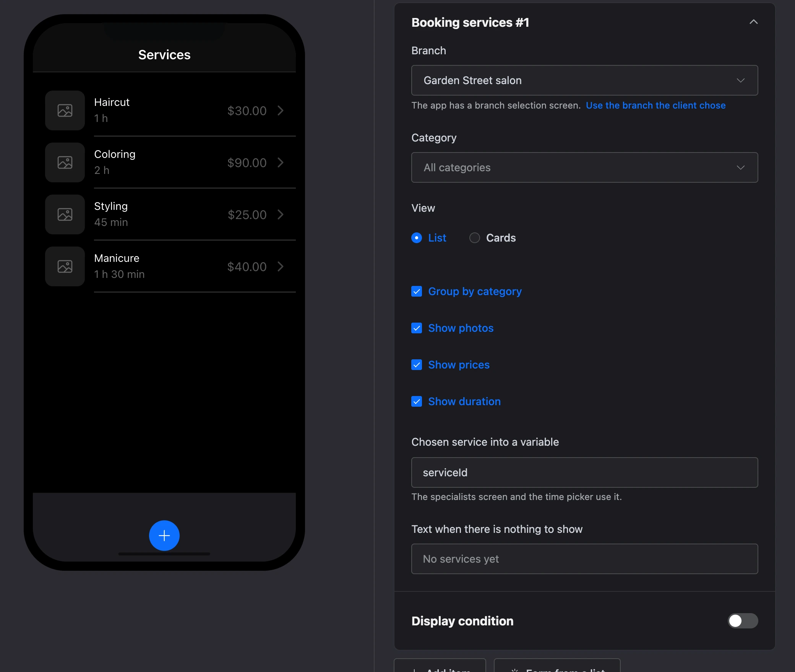
Task: Open Coloring row chevron arrow
Action: pyautogui.click(x=281, y=162)
